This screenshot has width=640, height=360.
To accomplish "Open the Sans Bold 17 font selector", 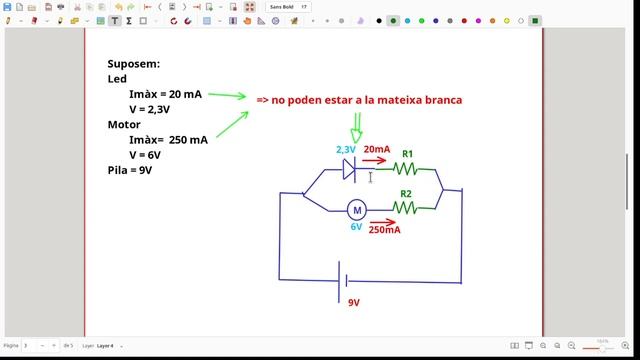I will pos(288,7).
